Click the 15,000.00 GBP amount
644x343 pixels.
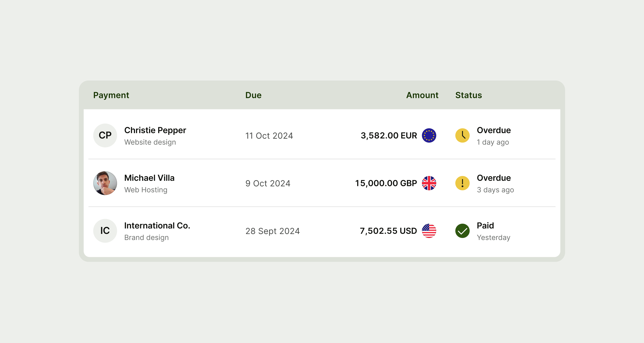click(386, 183)
